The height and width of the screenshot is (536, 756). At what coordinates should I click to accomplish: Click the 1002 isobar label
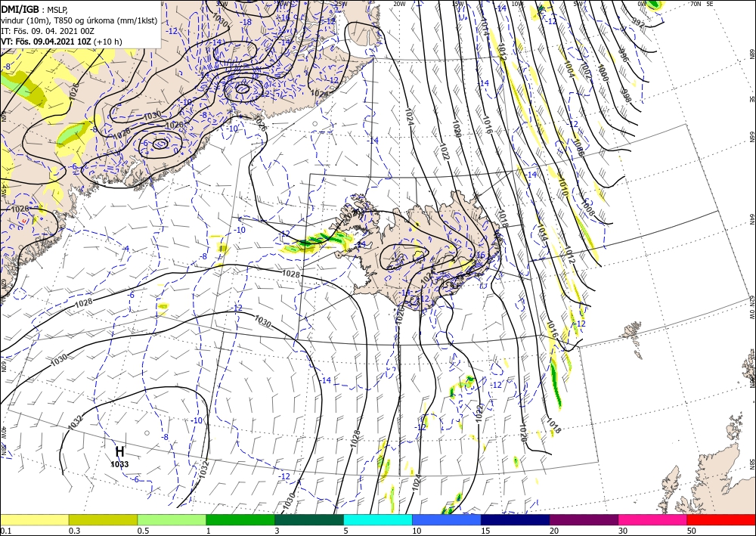(587, 71)
